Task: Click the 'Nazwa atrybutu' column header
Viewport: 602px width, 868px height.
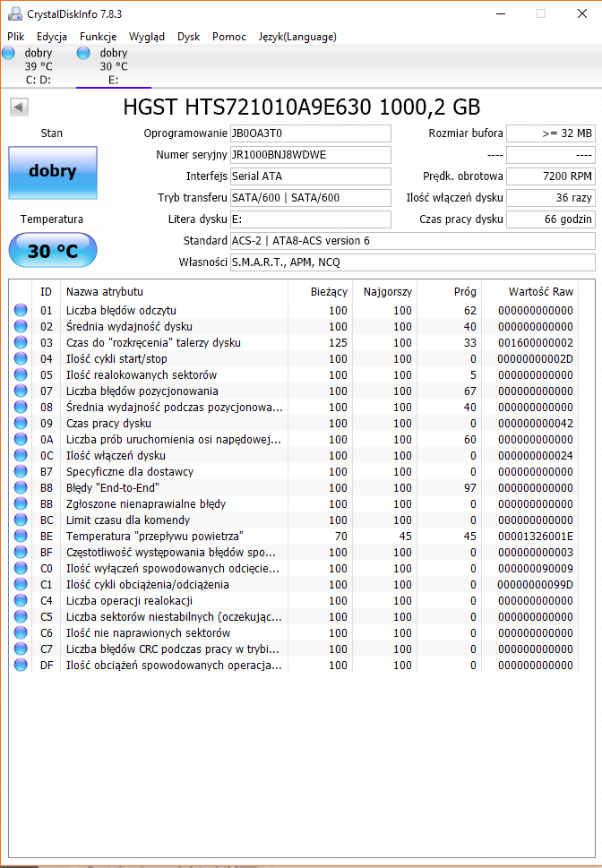Action: click(174, 292)
